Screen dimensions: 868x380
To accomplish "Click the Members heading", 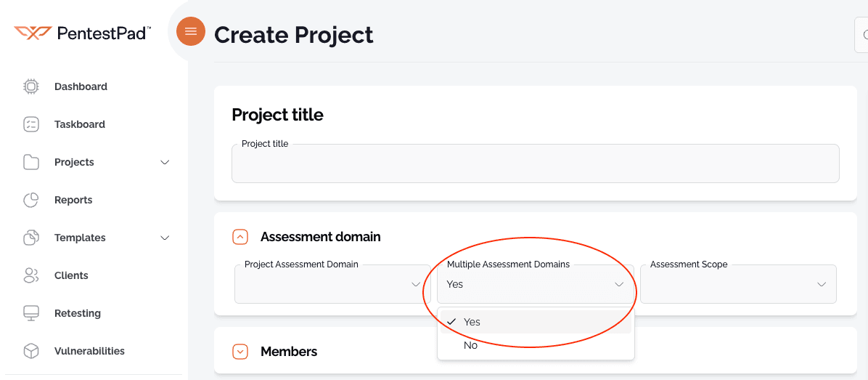I will pos(289,351).
